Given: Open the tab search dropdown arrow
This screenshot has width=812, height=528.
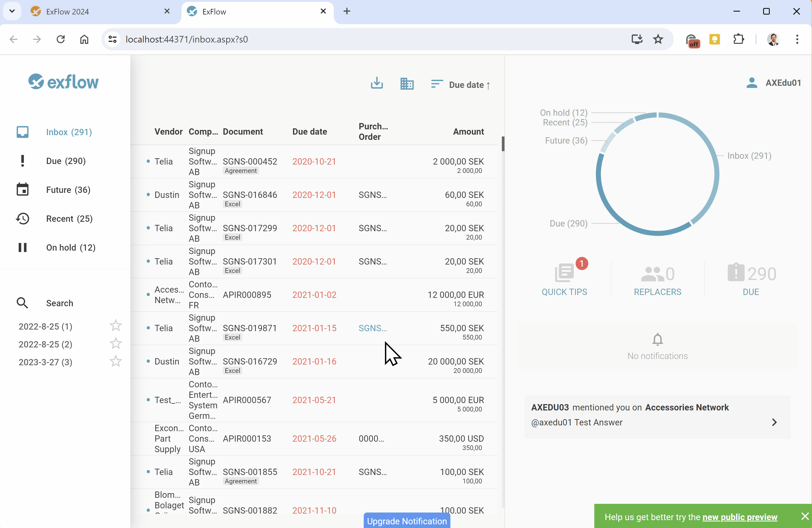Looking at the screenshot, I should [x=12, y=11].
